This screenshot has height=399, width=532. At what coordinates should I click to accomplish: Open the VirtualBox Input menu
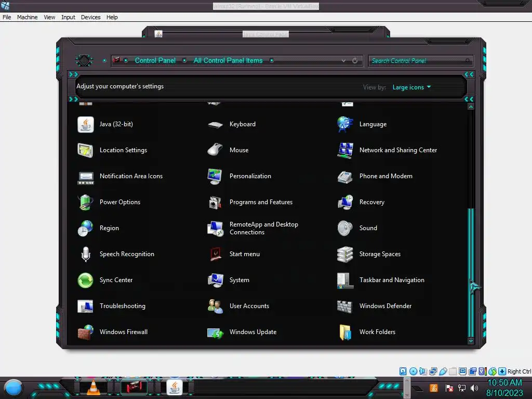point(68,17)
